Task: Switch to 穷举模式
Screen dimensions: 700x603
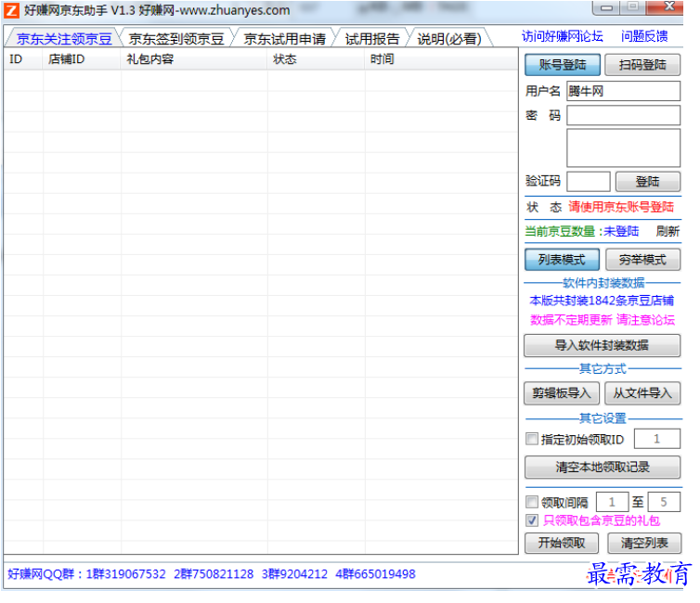Action: (x=642, y=260)
